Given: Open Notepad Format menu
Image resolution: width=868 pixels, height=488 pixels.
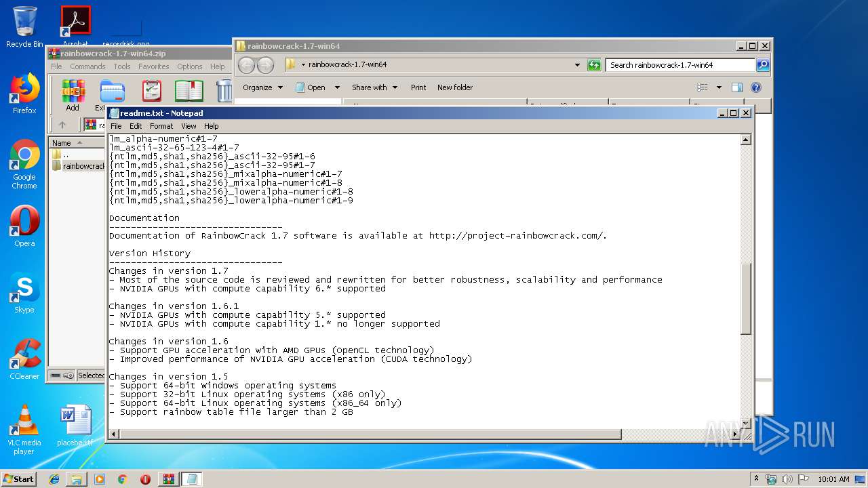Looking at the screenshot, I should tap(161, 126).
